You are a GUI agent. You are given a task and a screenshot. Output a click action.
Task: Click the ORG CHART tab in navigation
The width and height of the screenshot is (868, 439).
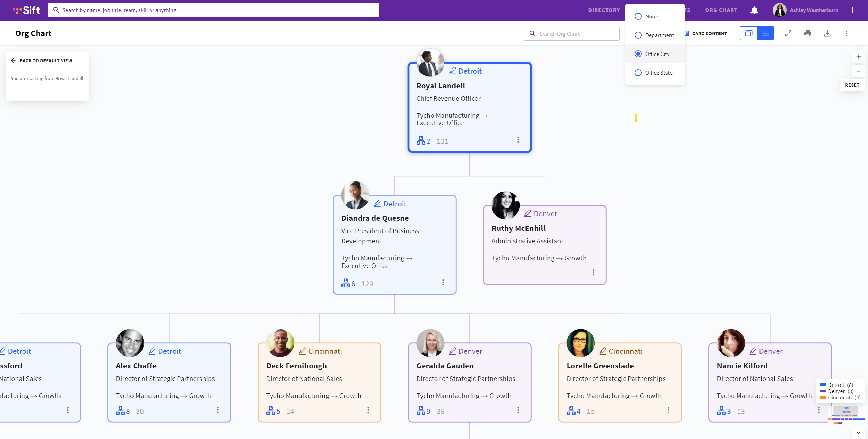[721, 10]
